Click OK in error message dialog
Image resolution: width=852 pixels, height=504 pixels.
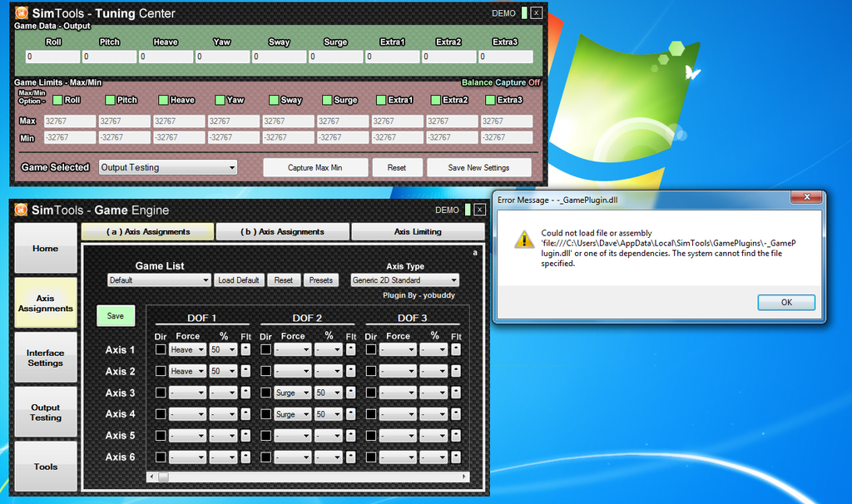[786, 302]
